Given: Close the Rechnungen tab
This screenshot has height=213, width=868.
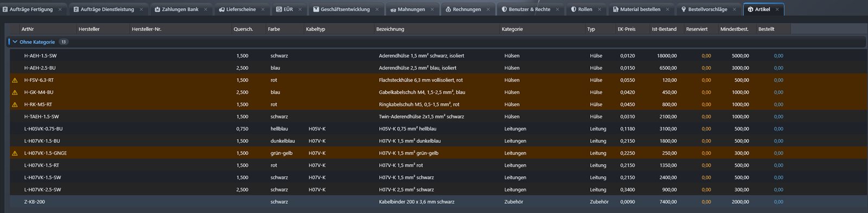Looking at the screenshot, I should pyautogui.click(x=488, y=9).
